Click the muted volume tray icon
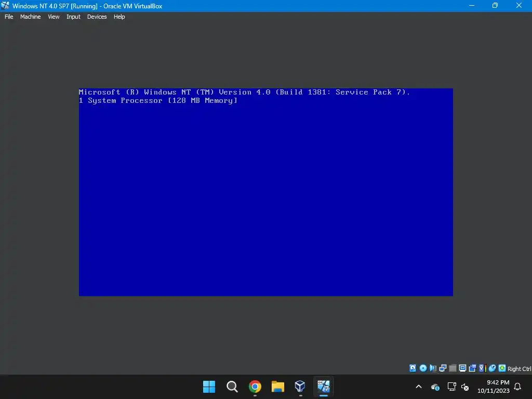The image size is (532, 399). pyautogui.click(x=465, y=387)
